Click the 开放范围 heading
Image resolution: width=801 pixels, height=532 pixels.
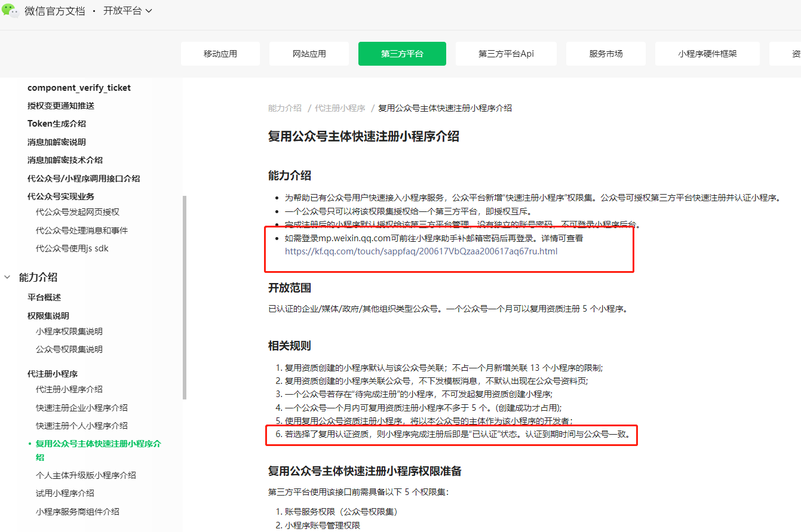290,288
